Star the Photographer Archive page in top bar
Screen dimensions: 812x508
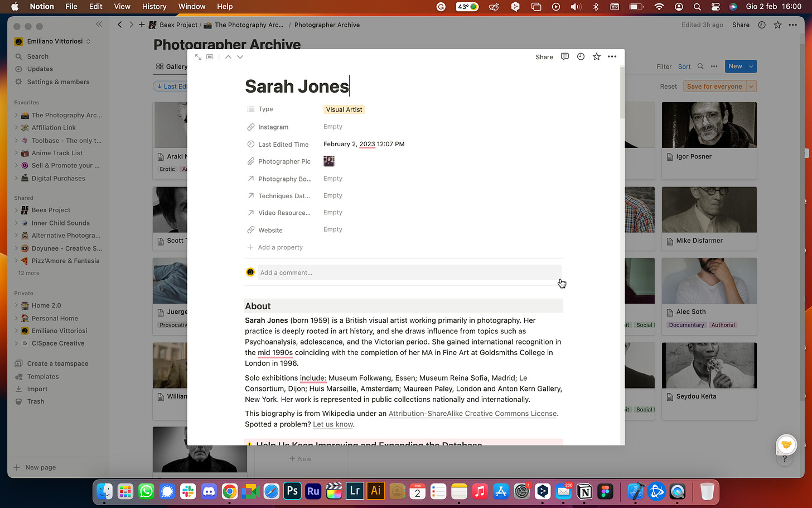[777, 25]
